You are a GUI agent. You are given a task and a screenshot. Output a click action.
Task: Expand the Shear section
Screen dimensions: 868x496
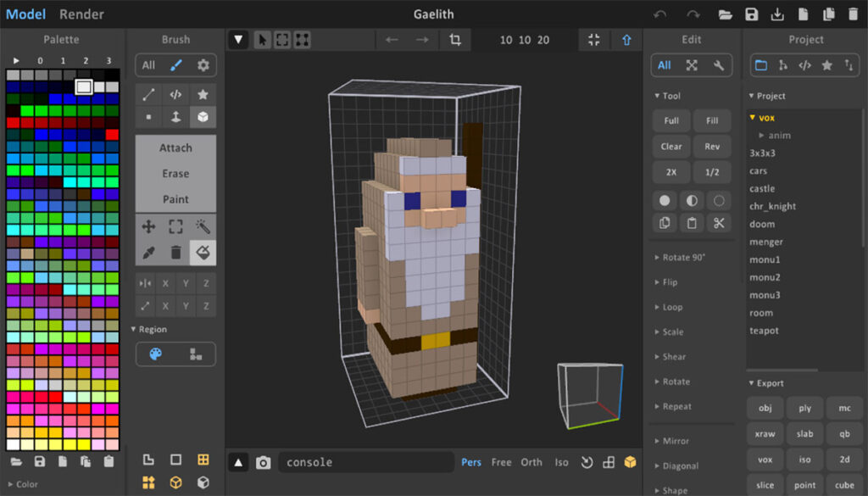(x=670, y=357)
